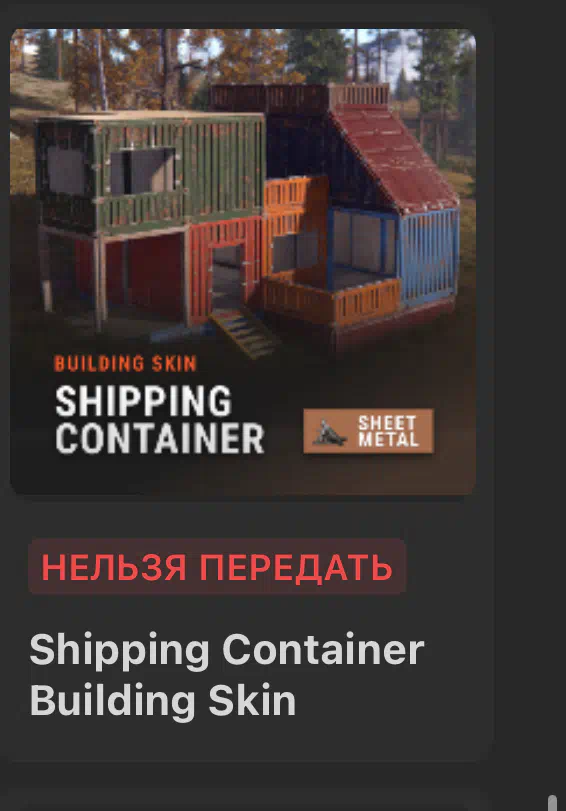Click the scrollbar handle at bottom right

click(553, 803)
